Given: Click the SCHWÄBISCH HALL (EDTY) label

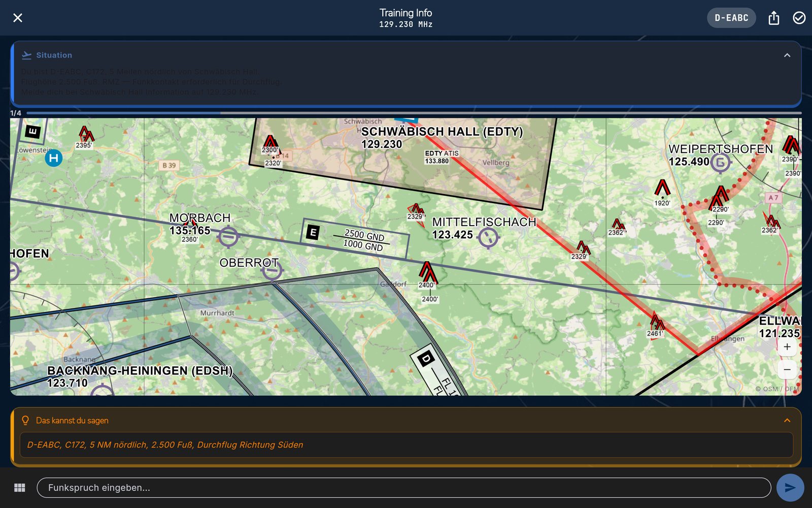Looking at the screenshot, I should pyautogui.click(x=442, y=132).
